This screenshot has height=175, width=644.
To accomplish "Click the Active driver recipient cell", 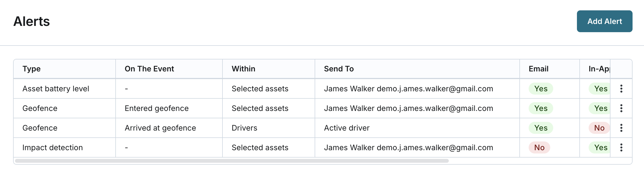I will tap(347, 128).
